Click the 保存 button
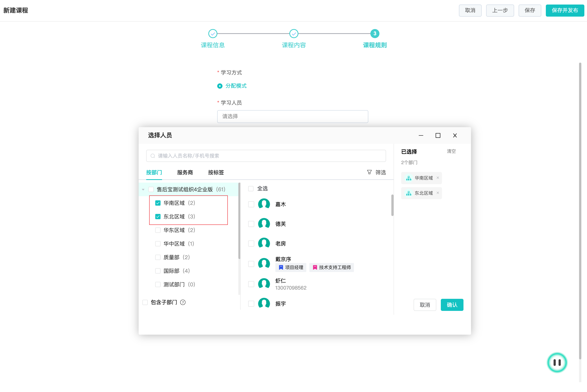587x392 pixels. tap(530, 10)
